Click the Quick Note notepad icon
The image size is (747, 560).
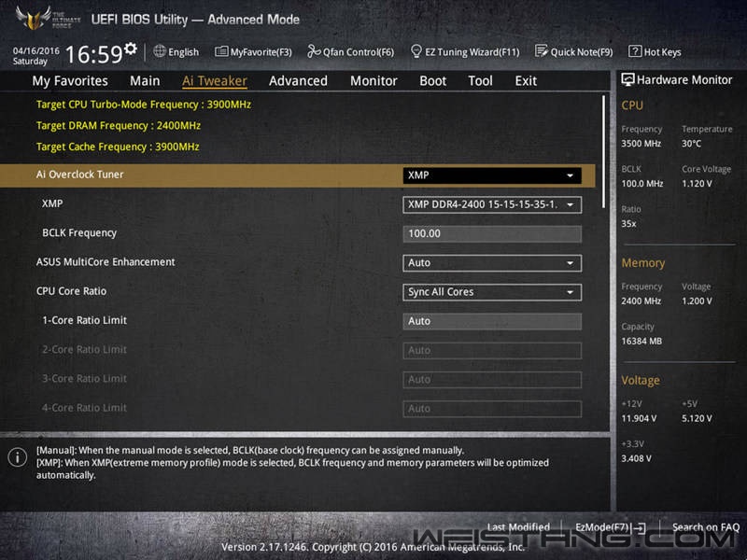pos(542,51)
